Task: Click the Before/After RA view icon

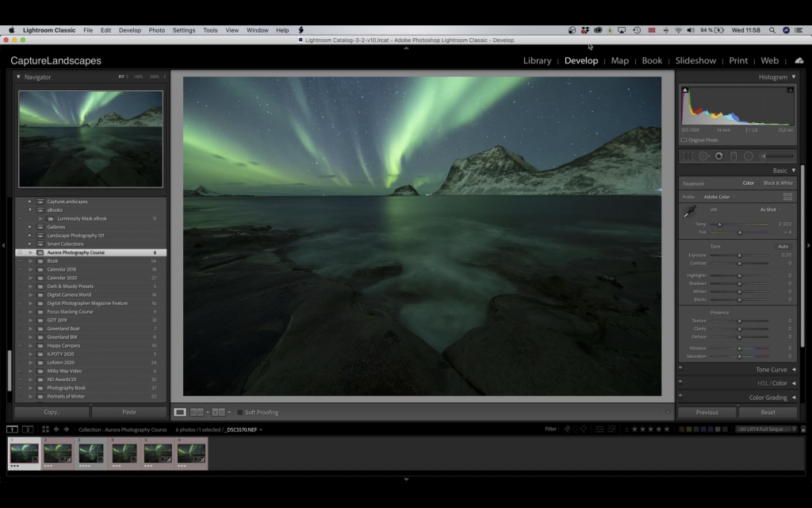Action: tap(197, 412)
